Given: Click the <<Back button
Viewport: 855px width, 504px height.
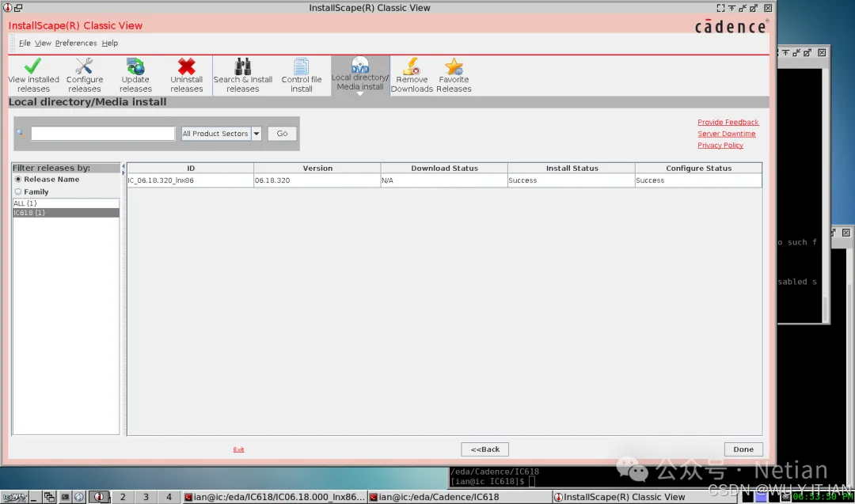Looking at the screenshot, I should [484, 449].
